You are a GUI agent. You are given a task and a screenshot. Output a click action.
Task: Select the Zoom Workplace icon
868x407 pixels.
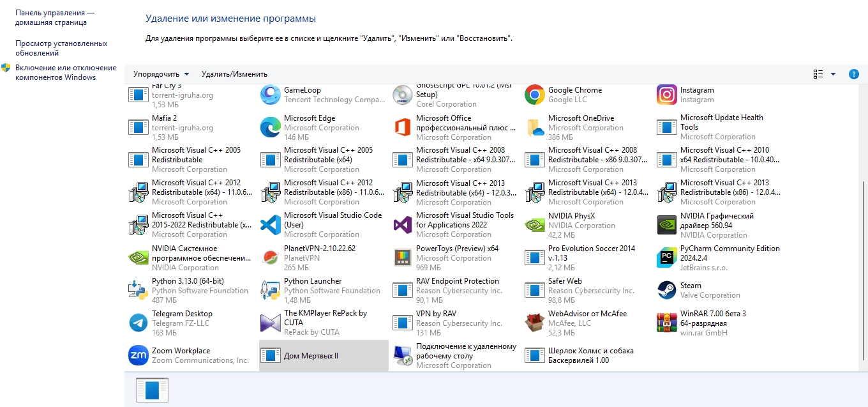point(138,355)
